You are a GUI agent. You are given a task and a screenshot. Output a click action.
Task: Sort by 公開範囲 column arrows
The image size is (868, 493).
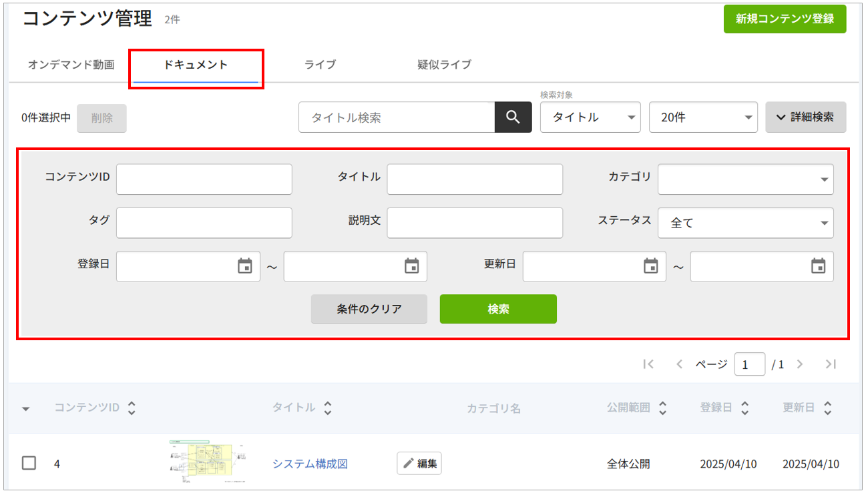(x=662, y=408)
